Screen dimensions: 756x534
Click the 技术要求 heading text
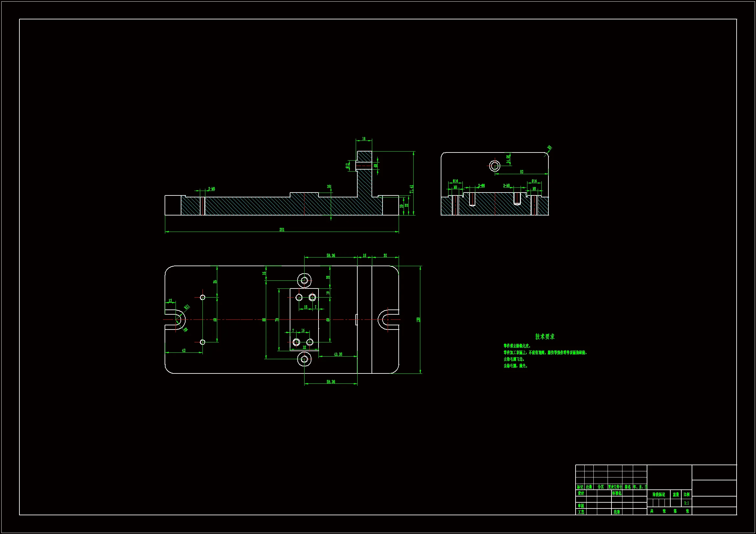pyautogui.click(x=545, y=337)
